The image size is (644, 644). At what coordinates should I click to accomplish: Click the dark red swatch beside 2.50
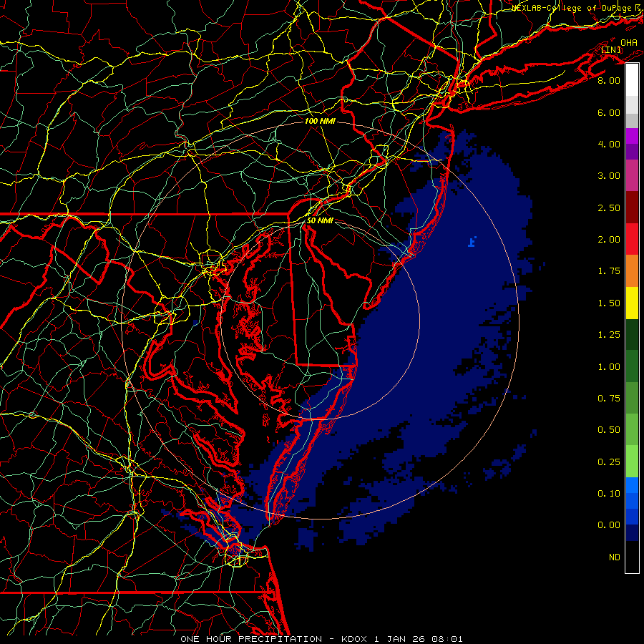point(632,208)
